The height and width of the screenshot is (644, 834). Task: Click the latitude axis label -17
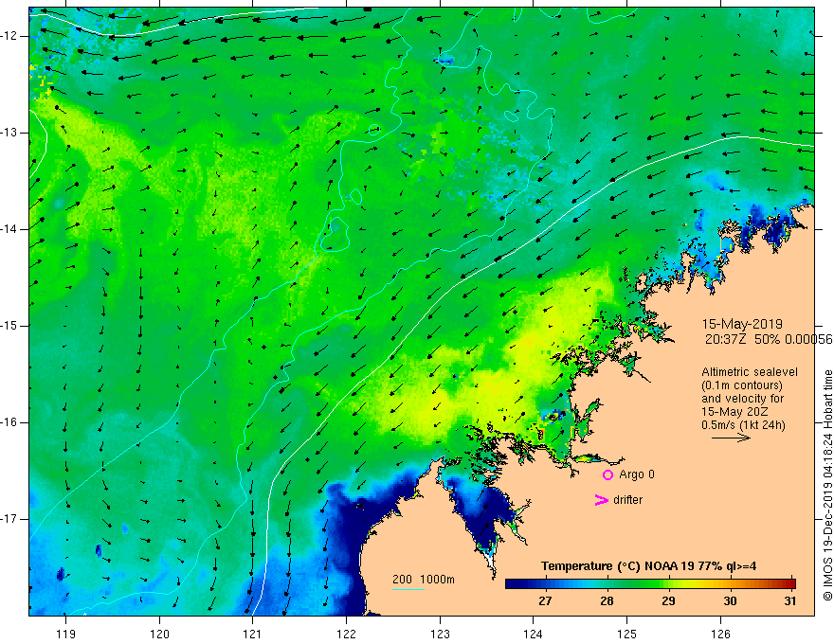(x=9, y=519)
